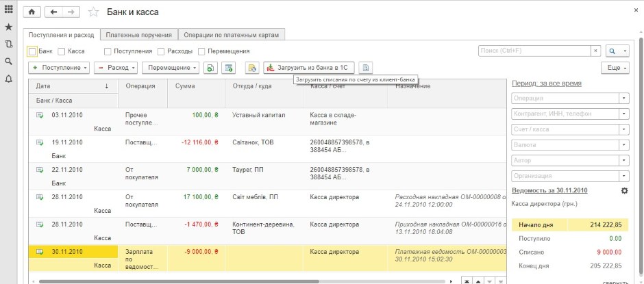Image resolution: width=644 pixels, height=284 pixels.
Task: Expand the Организация filter dropdown
Action: 624,176
